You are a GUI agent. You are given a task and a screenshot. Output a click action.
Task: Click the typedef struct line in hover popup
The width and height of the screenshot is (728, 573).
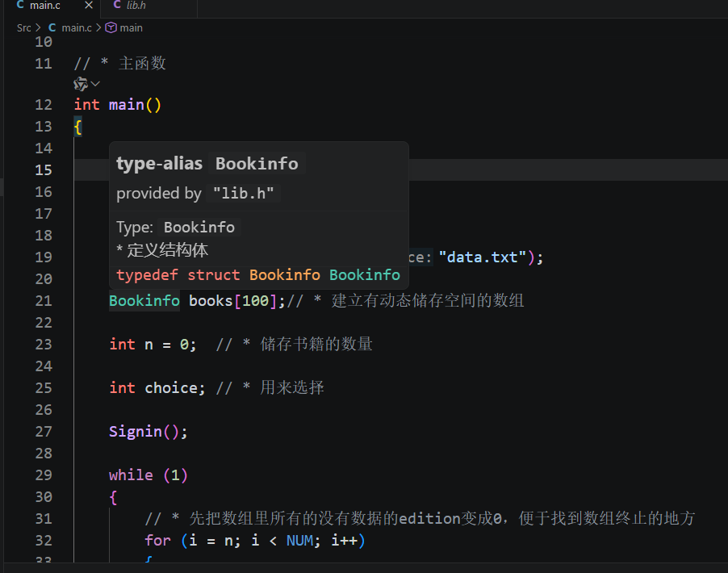click(258, 275)
